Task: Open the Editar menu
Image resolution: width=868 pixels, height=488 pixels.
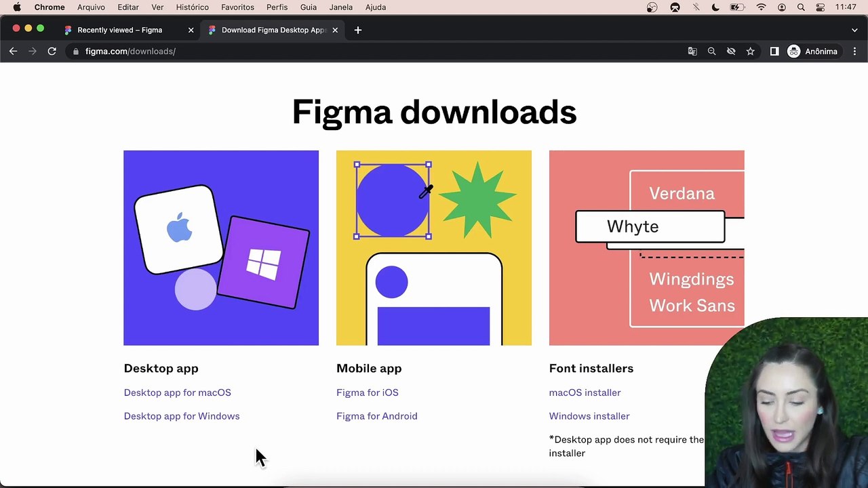Action: tap(128, 7)
